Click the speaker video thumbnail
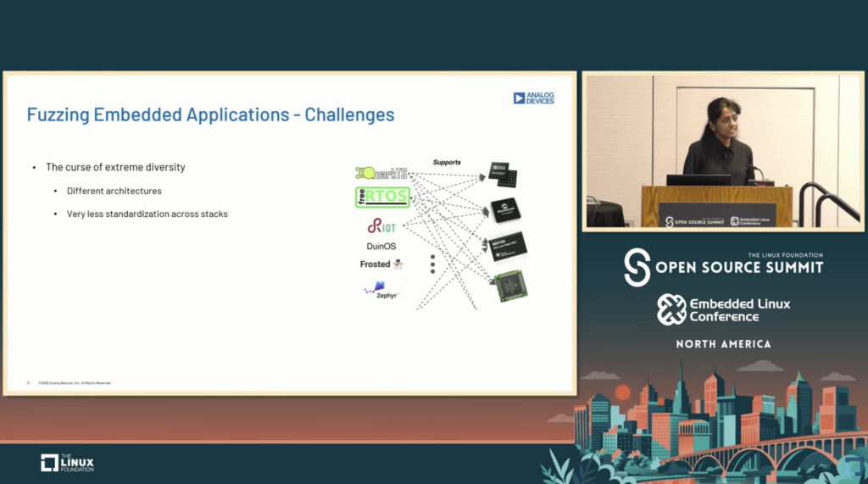This screenshot has width=868, height=484. point(723,151)
